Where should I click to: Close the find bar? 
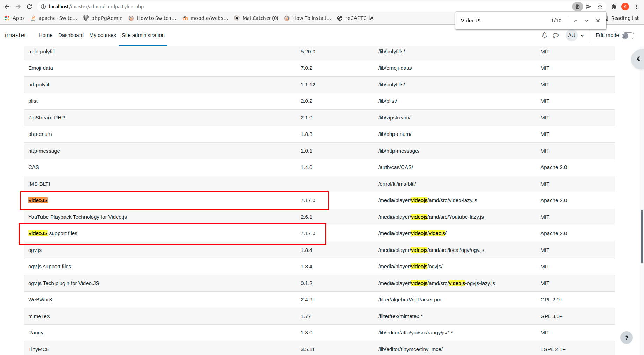click(x=598, y=21)
